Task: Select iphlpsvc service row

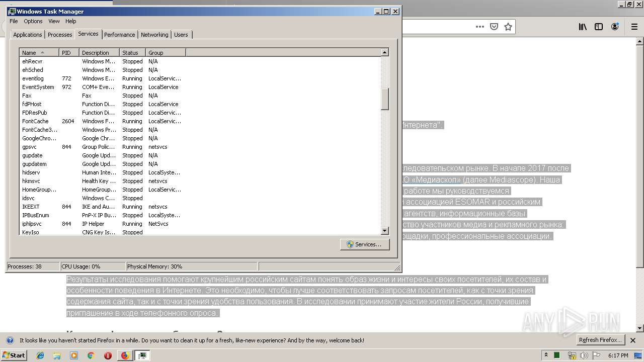Action: point(200,224)
